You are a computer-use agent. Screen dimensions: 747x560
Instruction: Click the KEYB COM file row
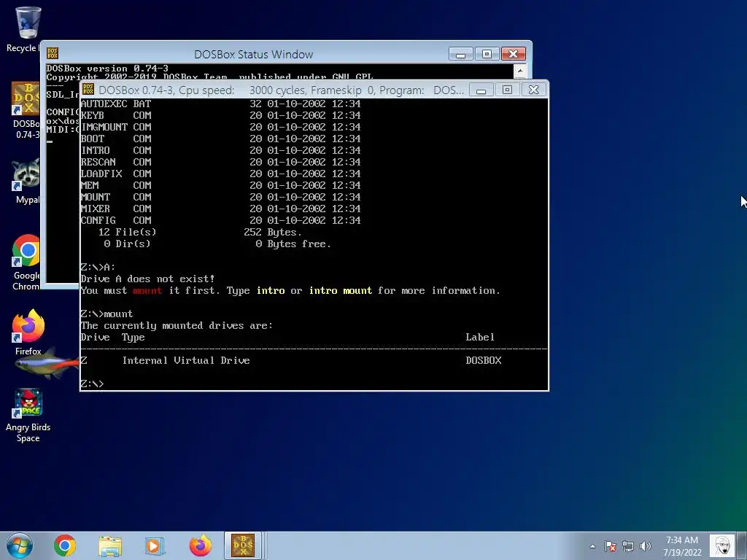click(x=220, y=115)
